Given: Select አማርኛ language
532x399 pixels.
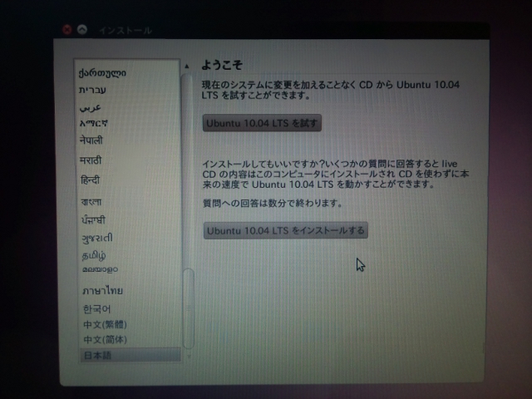Looking at the screenshot, I should [94, 123].
